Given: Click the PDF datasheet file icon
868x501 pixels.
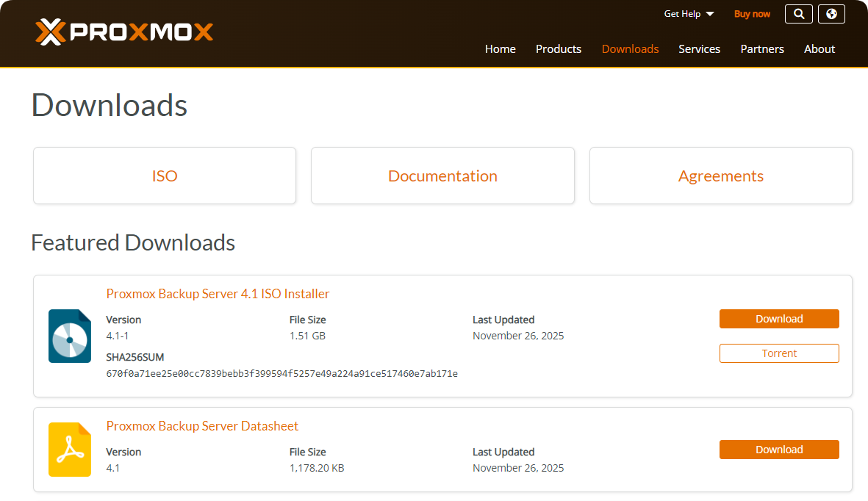Looking at the screenshot, I should 70,449.
